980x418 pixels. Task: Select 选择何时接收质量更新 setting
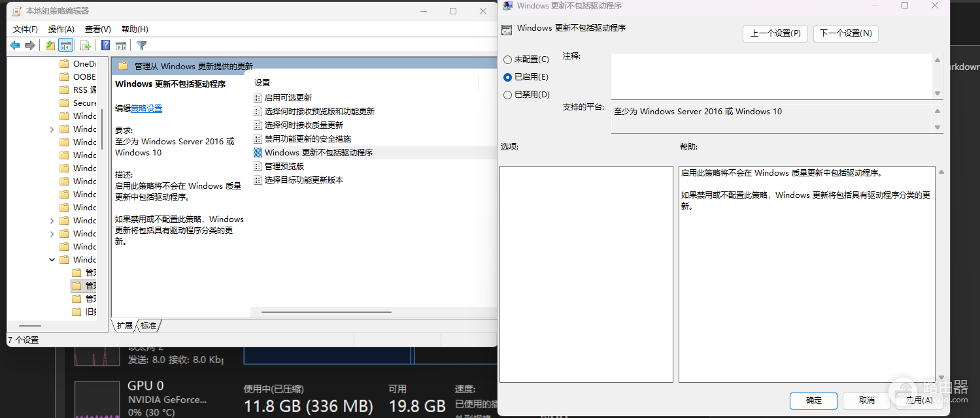click(304, 125)
